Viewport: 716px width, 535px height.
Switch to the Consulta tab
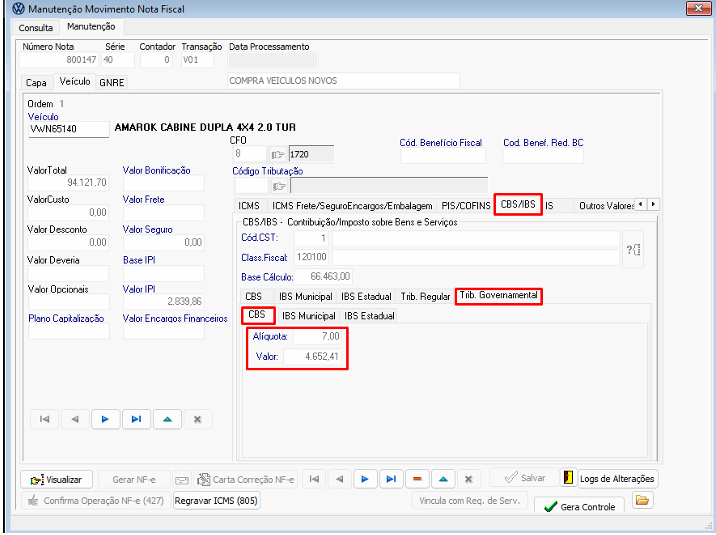[37, 27]
